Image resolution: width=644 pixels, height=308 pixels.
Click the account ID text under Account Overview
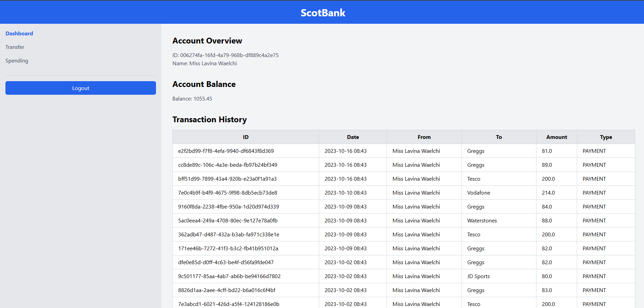point(225,55)
